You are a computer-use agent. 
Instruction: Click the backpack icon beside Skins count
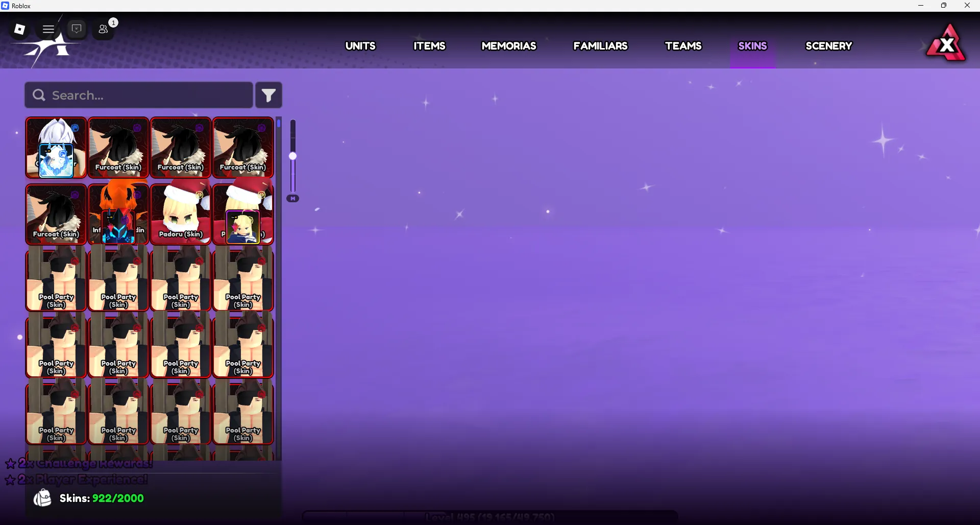tap(42, 498)
